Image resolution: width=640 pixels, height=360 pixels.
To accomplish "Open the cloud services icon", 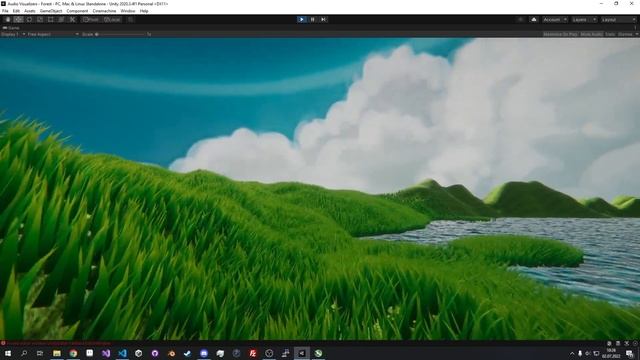I will [x=533, y=19].
